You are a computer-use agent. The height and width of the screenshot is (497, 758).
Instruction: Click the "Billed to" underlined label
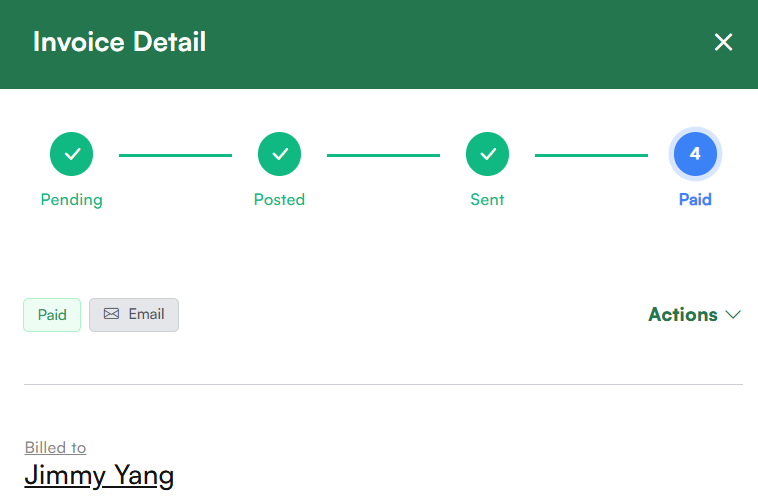pos(55,447)
